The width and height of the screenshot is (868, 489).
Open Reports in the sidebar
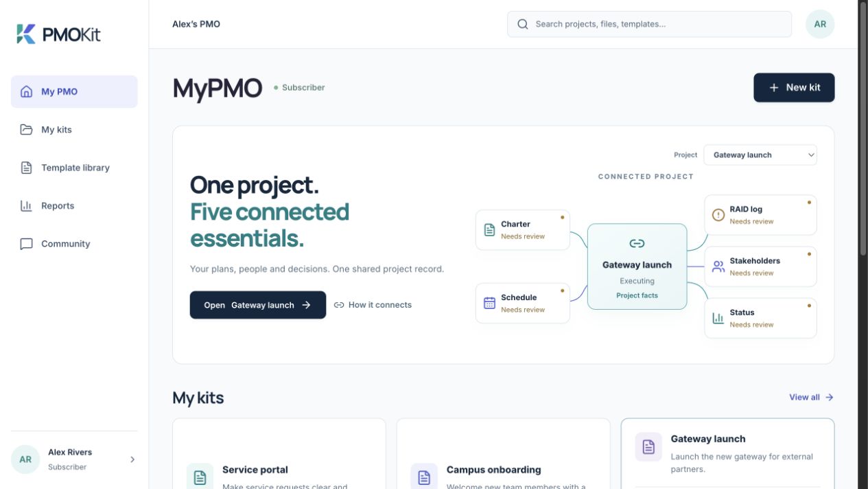tap(74, 205)
